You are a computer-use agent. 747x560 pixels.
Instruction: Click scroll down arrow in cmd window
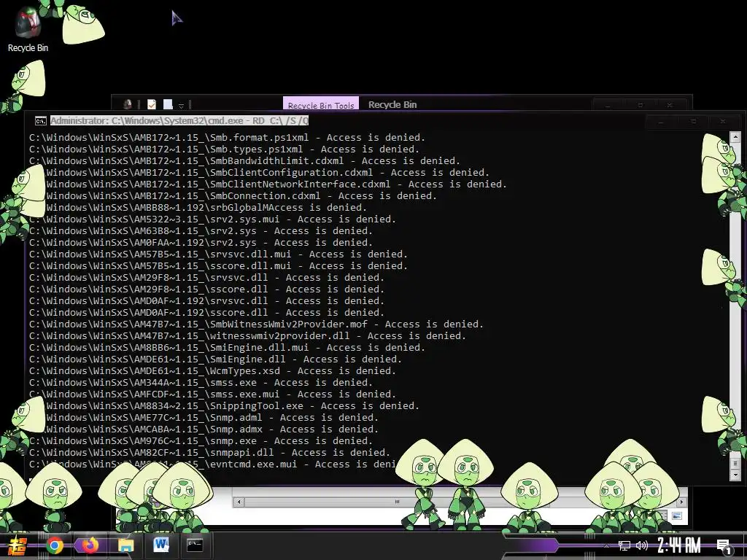tap(735, 474)
